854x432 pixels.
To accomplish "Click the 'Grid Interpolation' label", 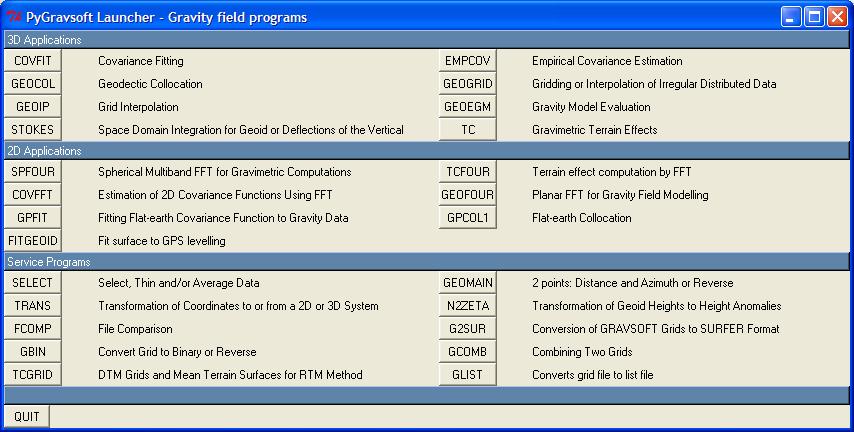I will click(x=138, y=107).
